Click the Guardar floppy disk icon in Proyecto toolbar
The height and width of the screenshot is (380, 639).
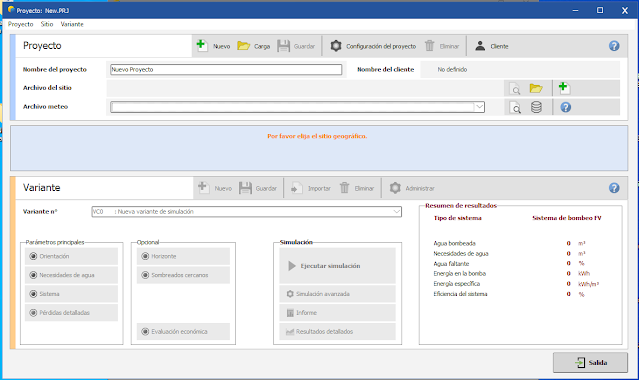click(x=283, y=46)
